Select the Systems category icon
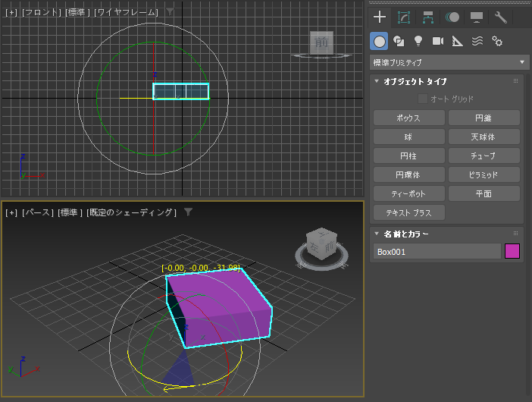Screen dimensions: 532x402 [497, 42]
